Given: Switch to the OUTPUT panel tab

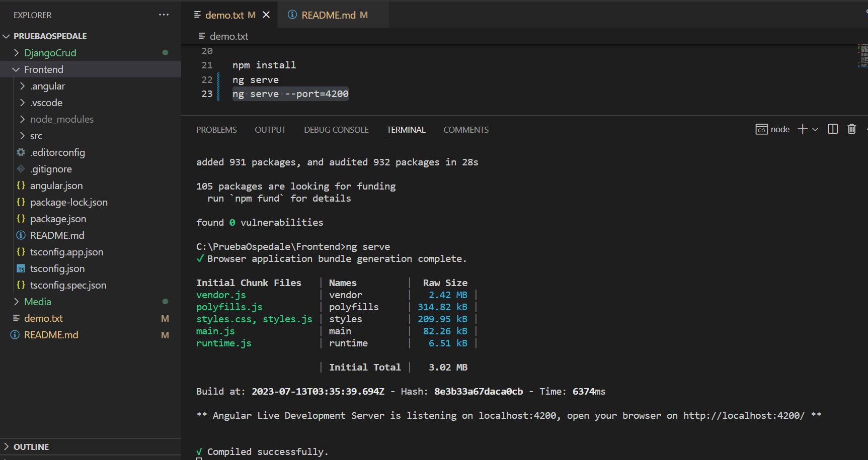Looking at the screenshot, I should [x=270, y=130].
